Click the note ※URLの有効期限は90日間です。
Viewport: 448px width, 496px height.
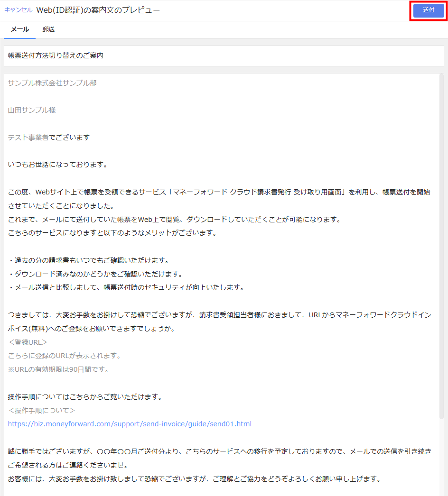point(59,369)
